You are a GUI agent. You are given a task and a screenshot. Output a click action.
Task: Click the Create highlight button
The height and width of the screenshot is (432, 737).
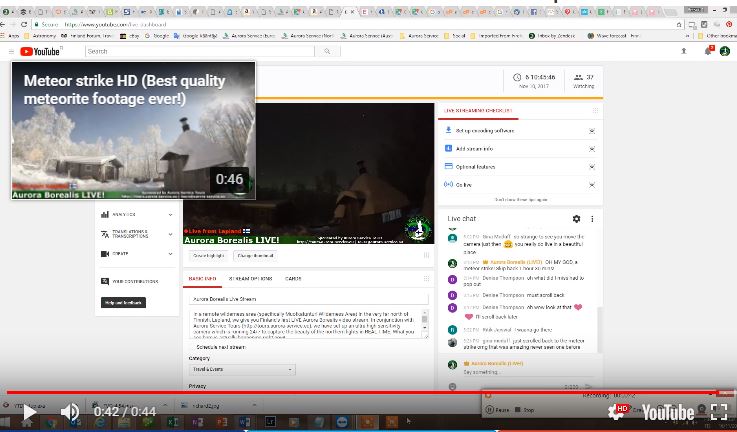209,256
